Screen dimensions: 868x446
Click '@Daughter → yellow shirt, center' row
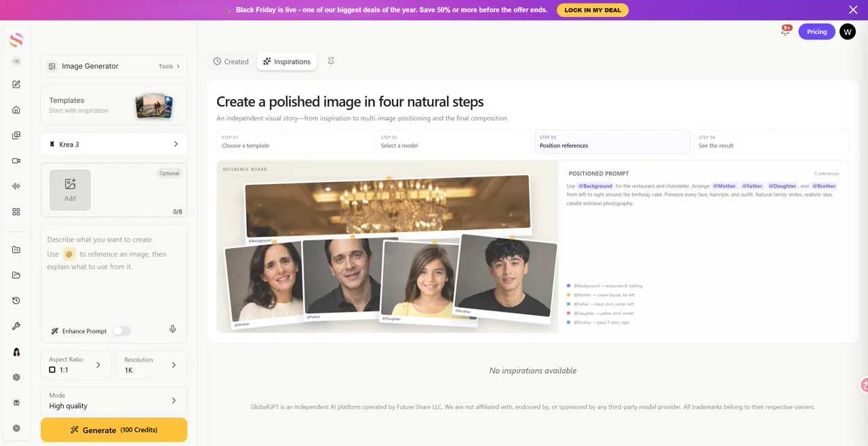[601, 314]
